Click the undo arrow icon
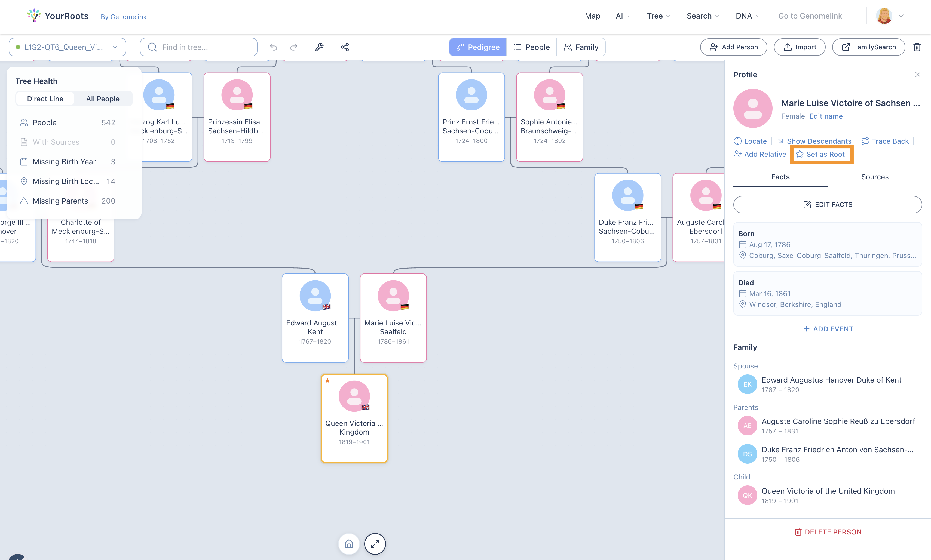The width and height of the screenshot is (931, 560). click(274, 47)
